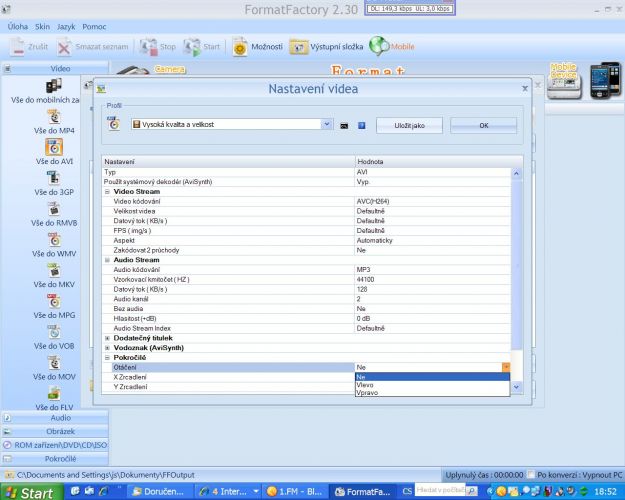Viewport: 625px width, 500px height.
Task: Choose Vše do AVI converter
Action: tap(54, 147)
